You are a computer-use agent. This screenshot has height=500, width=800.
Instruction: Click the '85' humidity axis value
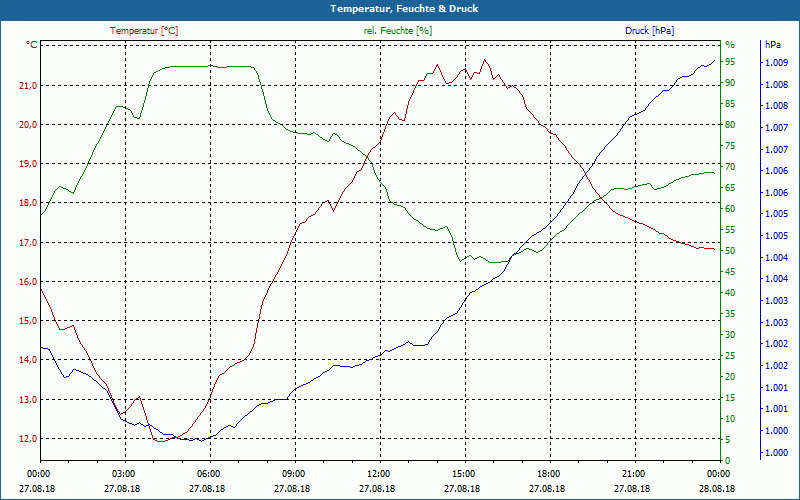click(x=730, y=104)
